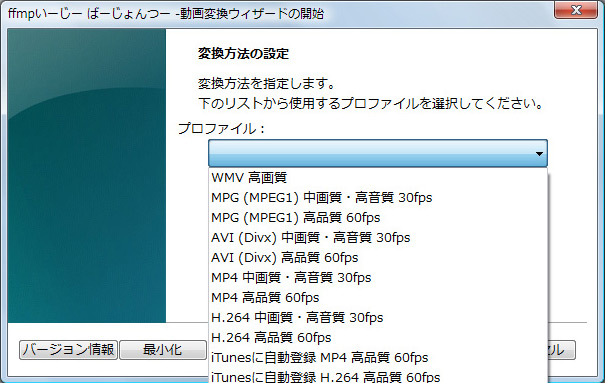Select WMV 高画質 profile
The height and width of the screenshot is (383, 605).
pos(378,178)
